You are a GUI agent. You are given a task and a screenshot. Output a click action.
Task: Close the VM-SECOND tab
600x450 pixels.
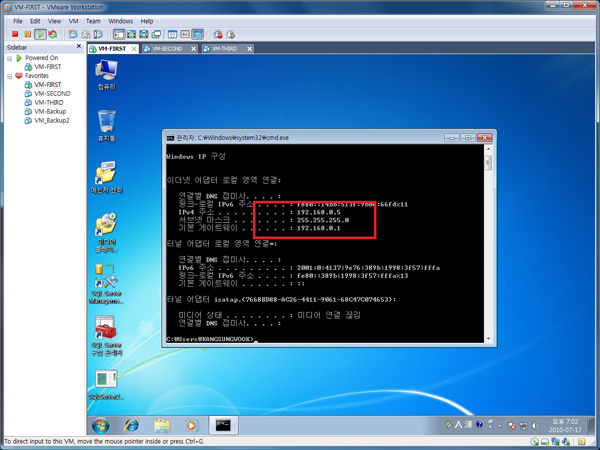pos(194,49)
